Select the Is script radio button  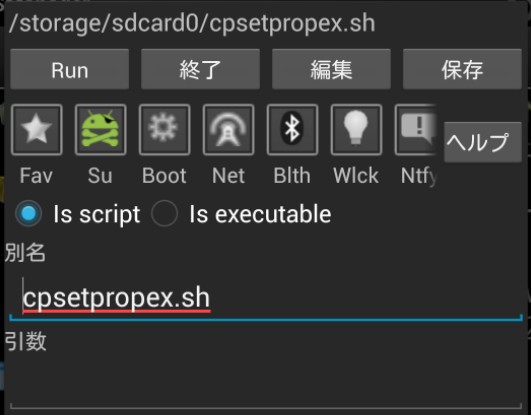pos(28,214)
